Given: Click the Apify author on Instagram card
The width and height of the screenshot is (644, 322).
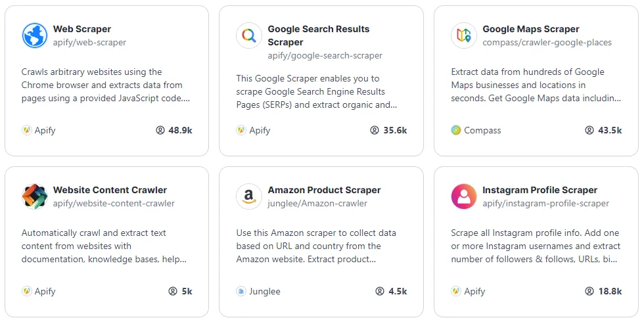Looking at the screenshot, I should point(474,291).
